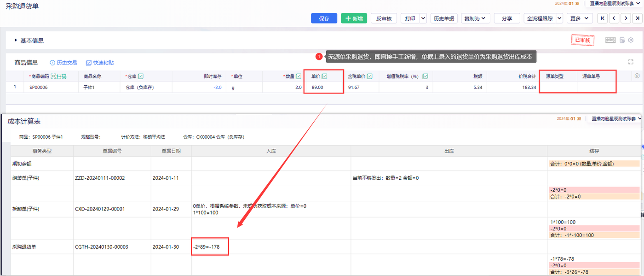Viewport: 644px width, 276px height.
Task: Click the 结存 column header
Action: point(594,151)
